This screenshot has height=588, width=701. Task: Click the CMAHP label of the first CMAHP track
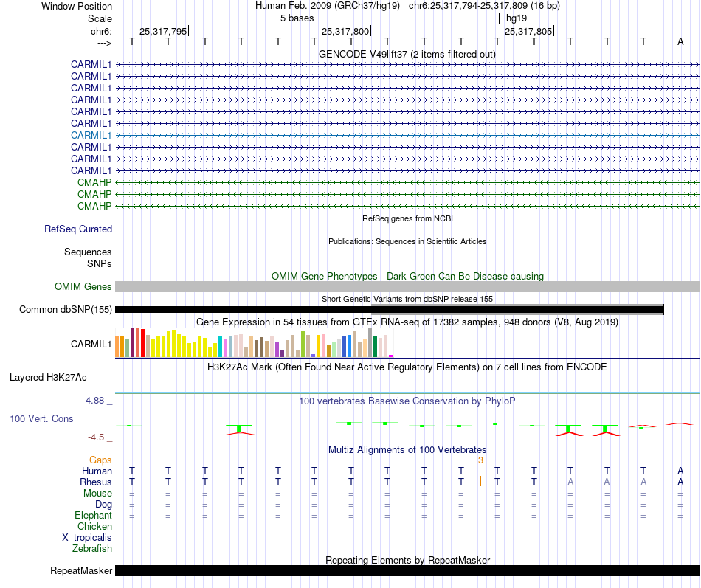point(94,182)
